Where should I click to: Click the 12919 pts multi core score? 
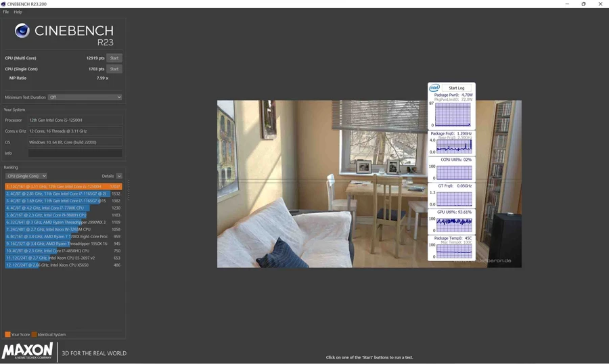pos(95,58)
